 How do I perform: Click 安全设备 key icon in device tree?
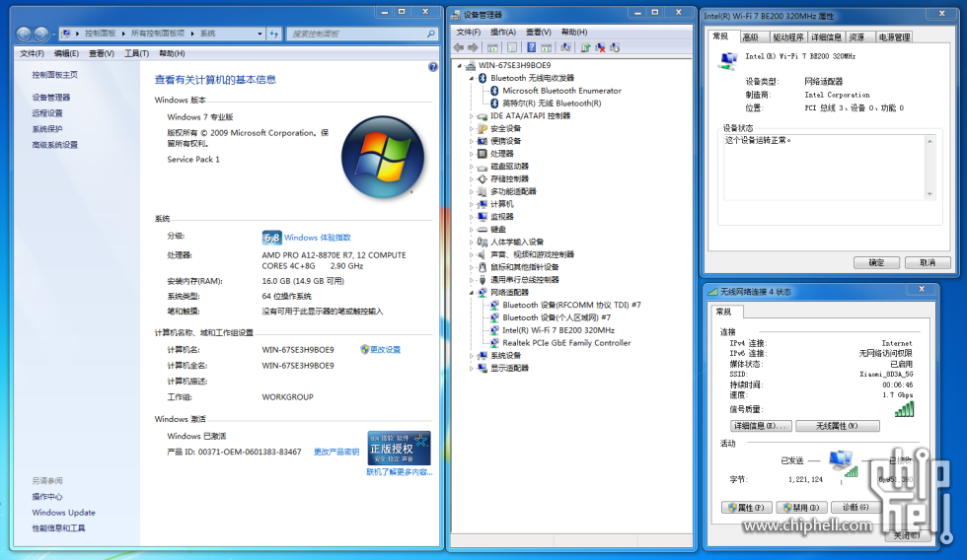(x=483, y=128)
